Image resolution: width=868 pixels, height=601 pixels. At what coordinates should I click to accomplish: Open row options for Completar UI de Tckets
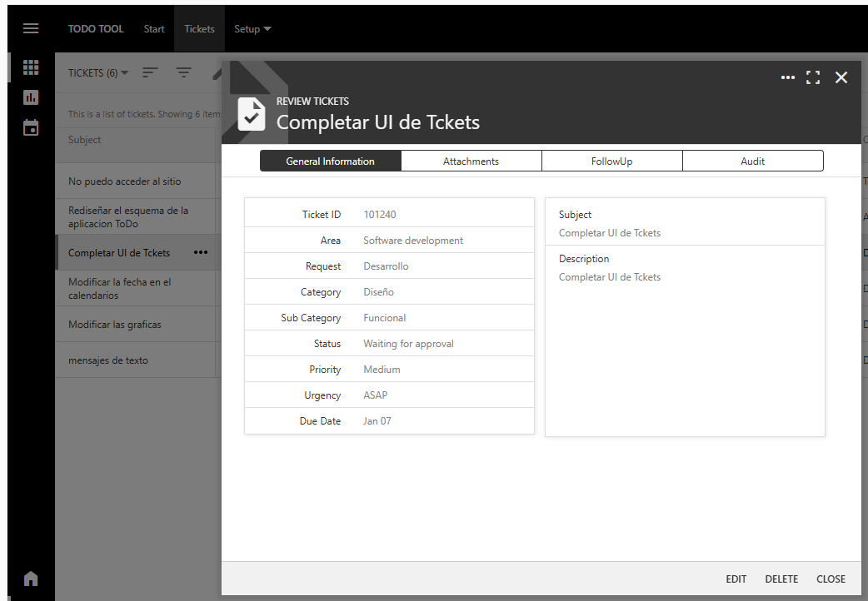coord(201,253)
